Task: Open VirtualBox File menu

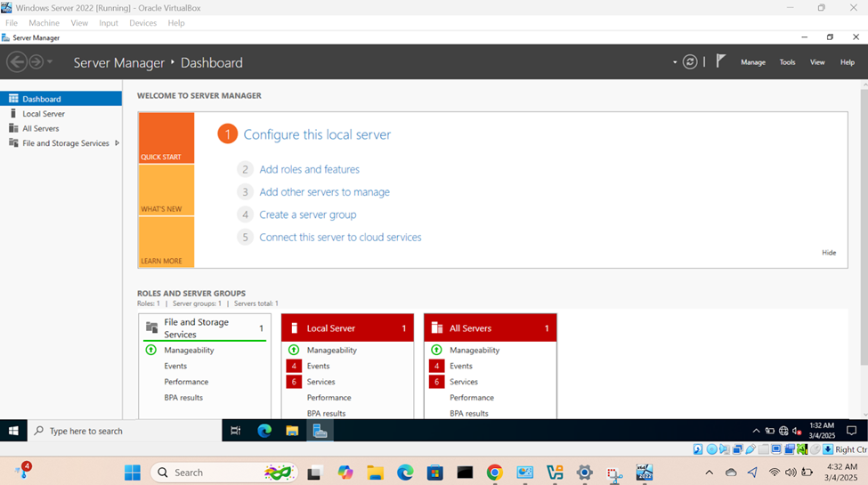Action: 12,23
